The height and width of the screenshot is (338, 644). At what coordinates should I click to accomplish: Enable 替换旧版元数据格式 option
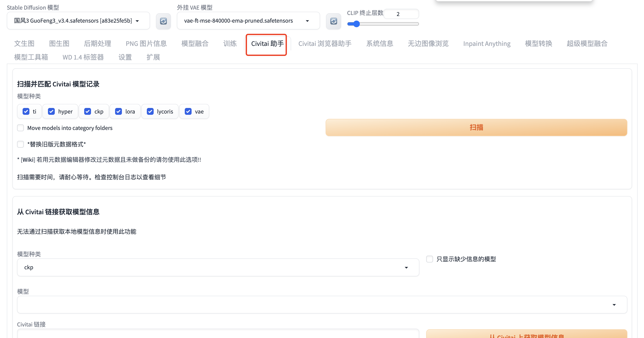tap(20, 144)
